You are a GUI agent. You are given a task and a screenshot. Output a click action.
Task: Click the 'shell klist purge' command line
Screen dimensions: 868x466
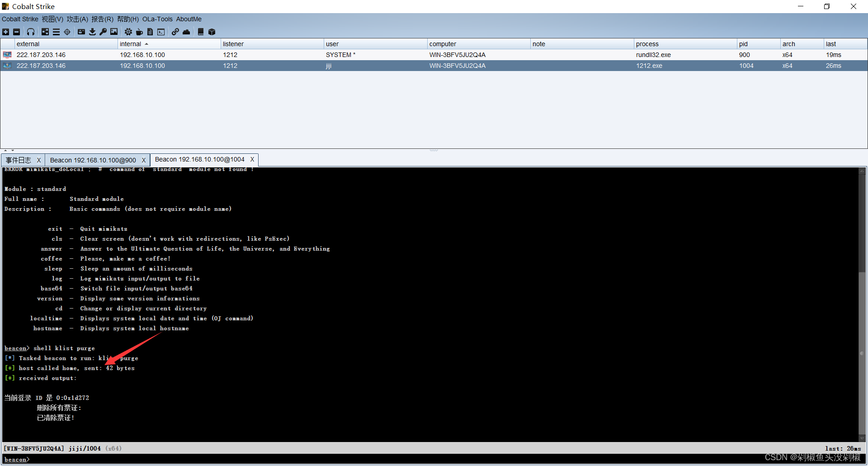(x=64, y=348)
